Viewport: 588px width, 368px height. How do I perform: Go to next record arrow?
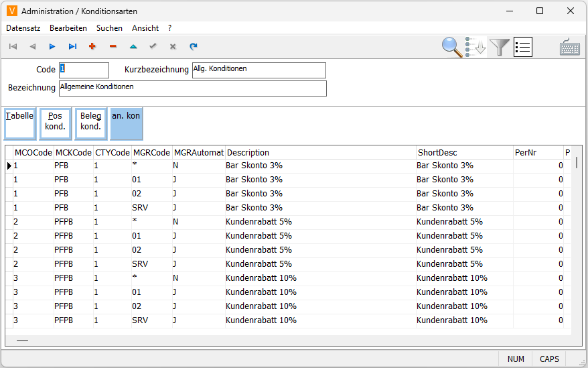click(52, 47)
